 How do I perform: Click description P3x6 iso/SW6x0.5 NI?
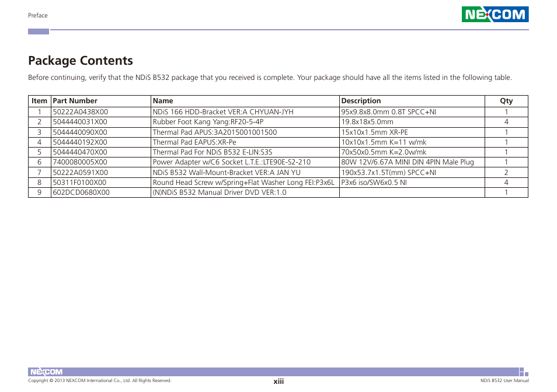click(374, 183)
